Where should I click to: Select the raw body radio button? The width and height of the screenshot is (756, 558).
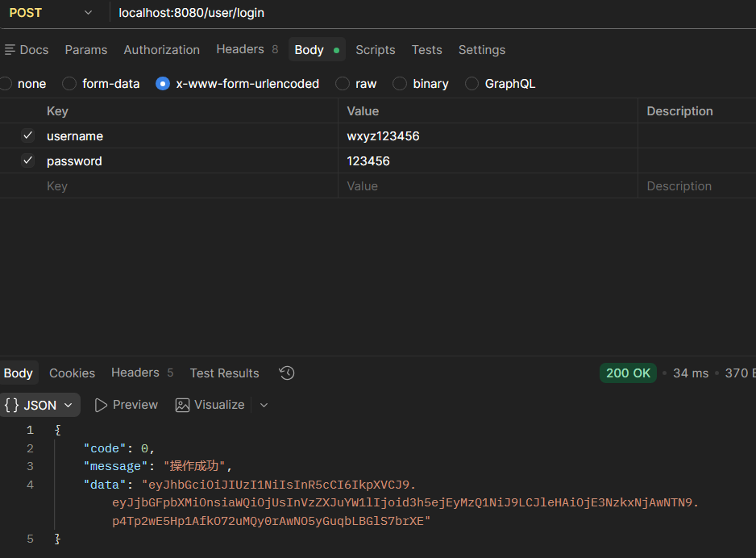(x=343, y=83)
